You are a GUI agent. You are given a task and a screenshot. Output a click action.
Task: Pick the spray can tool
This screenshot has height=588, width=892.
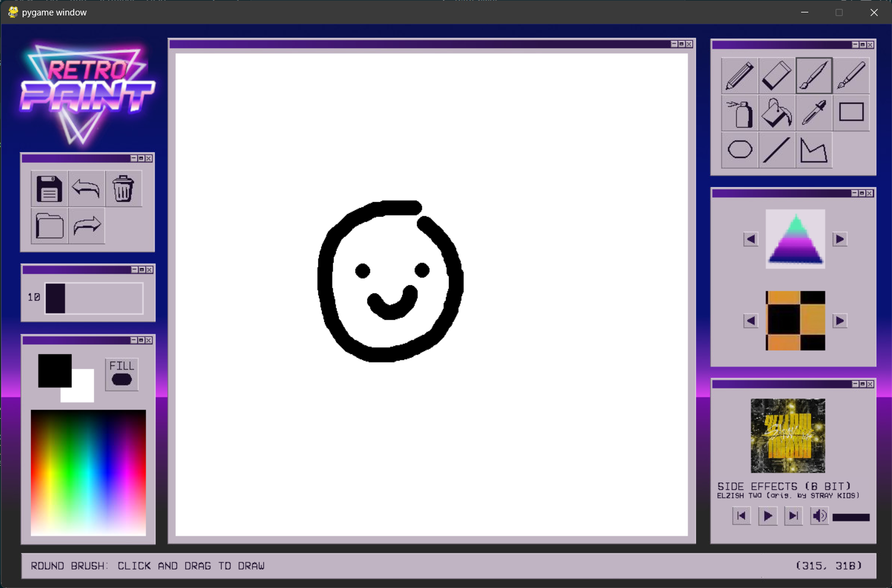739,113
